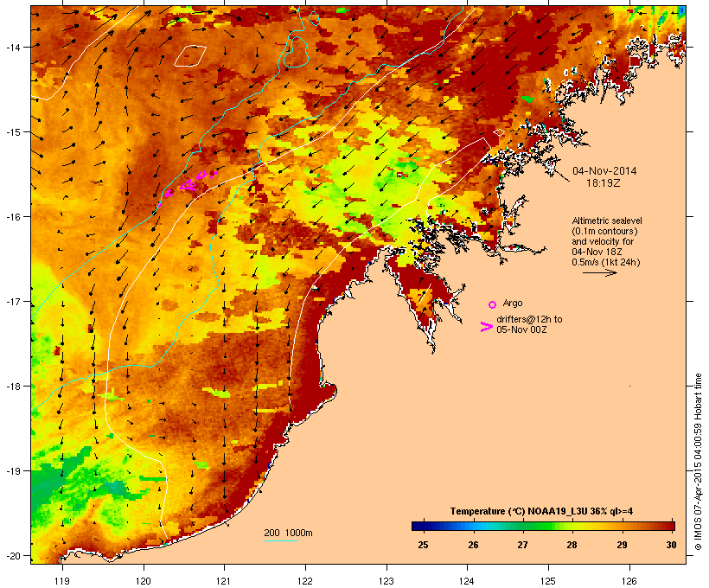Click the "Argo" legend label
Image resolution: width=709 pixels, height=588 pixels.
(513, 303)
